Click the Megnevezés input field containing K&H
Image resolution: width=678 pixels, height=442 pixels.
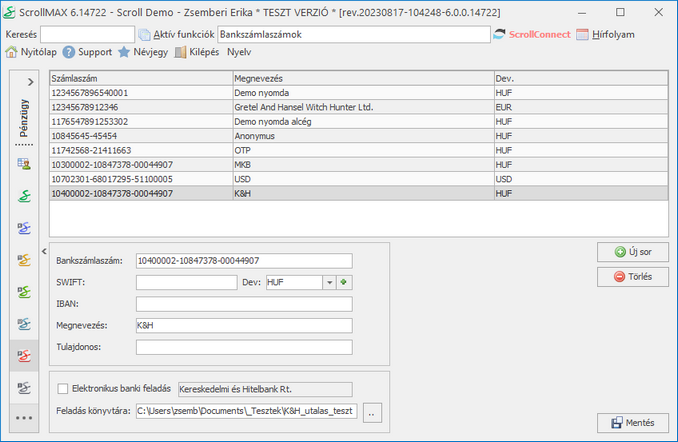click(244, 325)
